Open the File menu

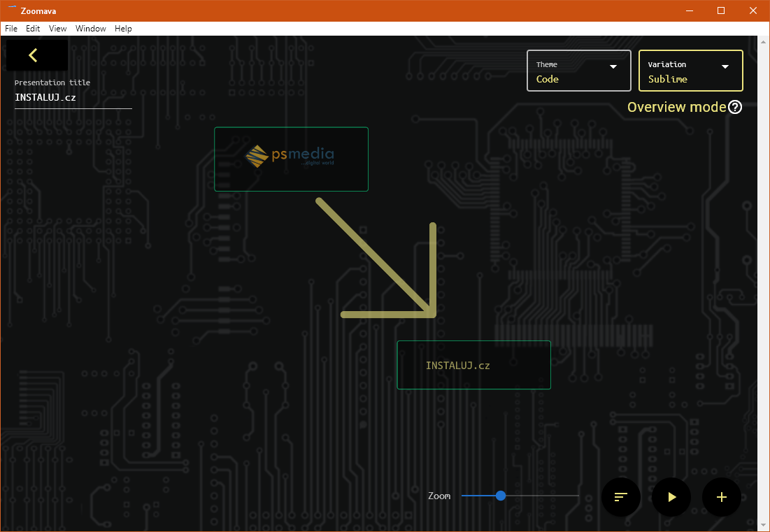point(11,29)
